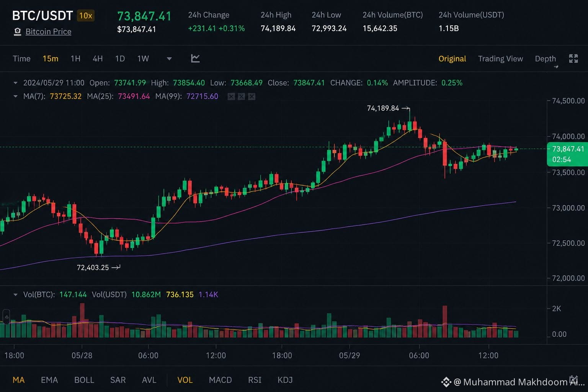
Task: Click the 72,403.25 low marker on chart
Action: point(93,268)
